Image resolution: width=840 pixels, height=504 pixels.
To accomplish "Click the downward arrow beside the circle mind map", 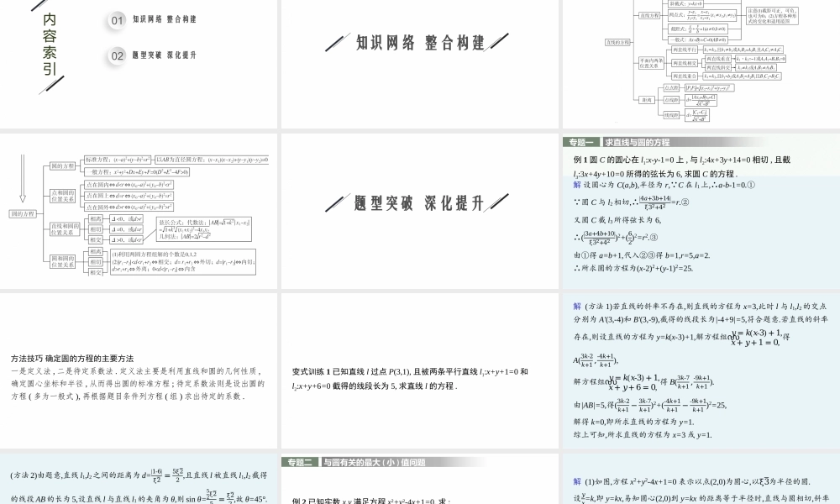I will point(23,178).
